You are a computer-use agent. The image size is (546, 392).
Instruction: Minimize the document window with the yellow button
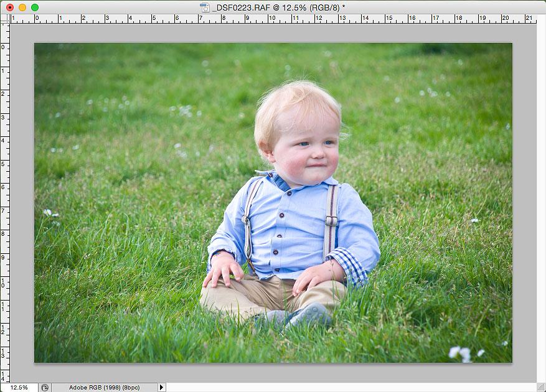[22, 7]
